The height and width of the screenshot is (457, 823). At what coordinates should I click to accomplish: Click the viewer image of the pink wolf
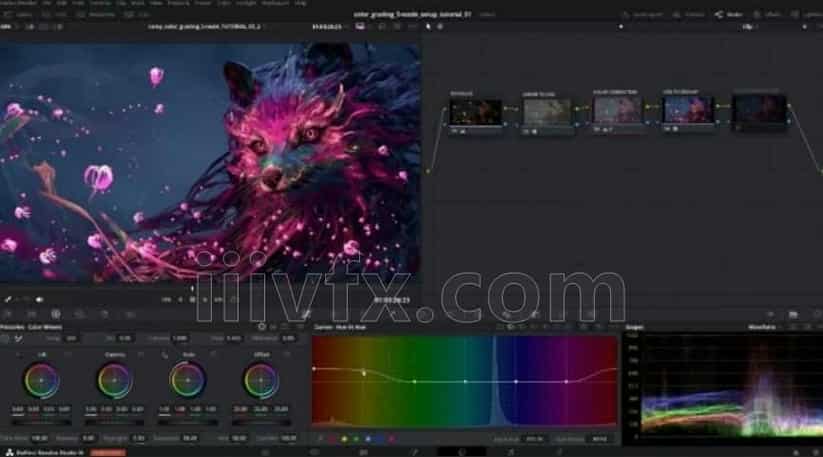210,163
